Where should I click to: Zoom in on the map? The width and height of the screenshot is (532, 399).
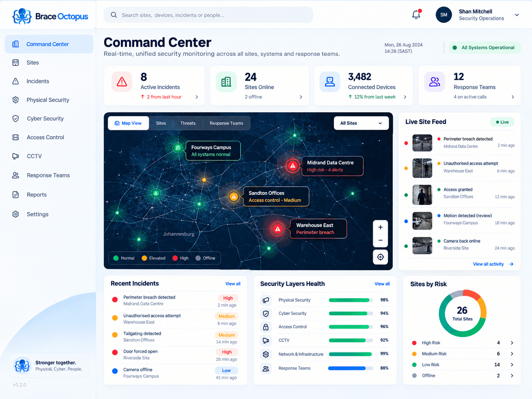tap(380, 227)
